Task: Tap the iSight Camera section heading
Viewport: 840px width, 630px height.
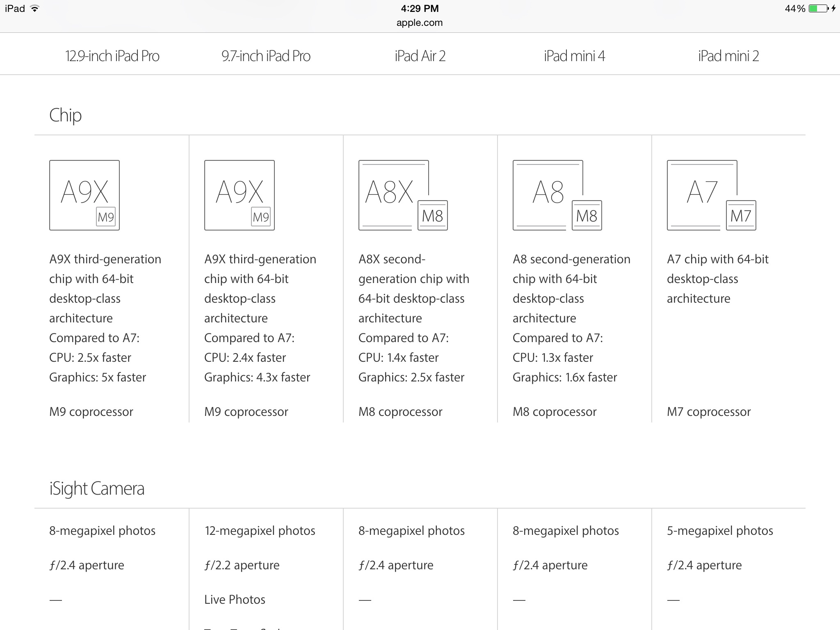Action: 97,488
